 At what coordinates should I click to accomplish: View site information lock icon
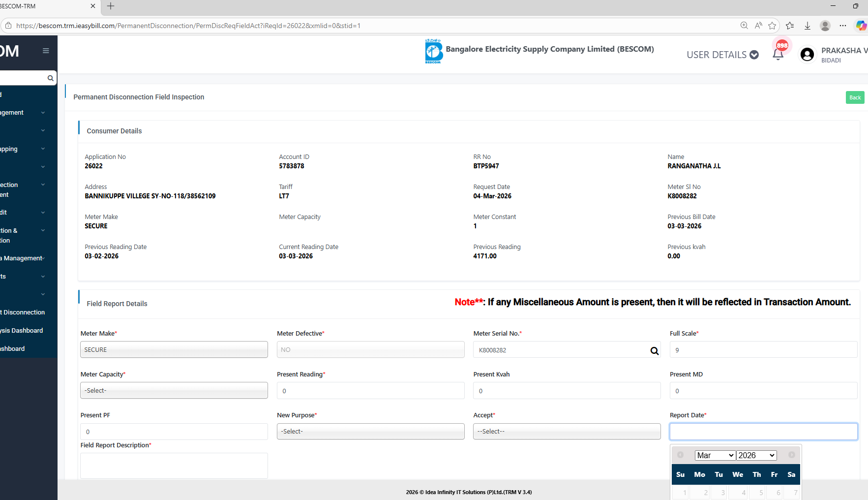(x=8, y=26)
